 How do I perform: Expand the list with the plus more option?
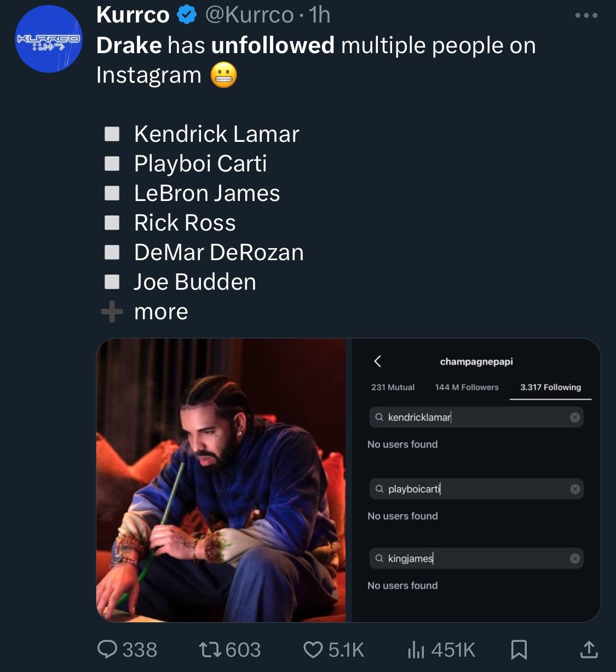coord(144,311)
